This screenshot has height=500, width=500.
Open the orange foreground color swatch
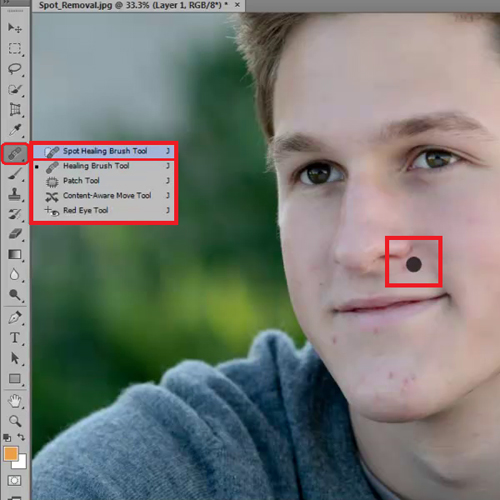pyautogui.click(x=11, y=454)
